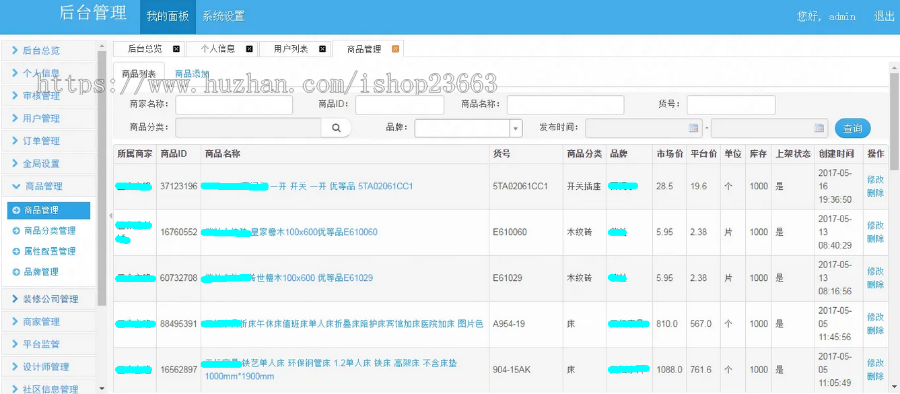Screen dimensions: 900x394
Task: Expand the 平台监管 sidebar section
Action: pyautogui.click(x=49, y=344)
